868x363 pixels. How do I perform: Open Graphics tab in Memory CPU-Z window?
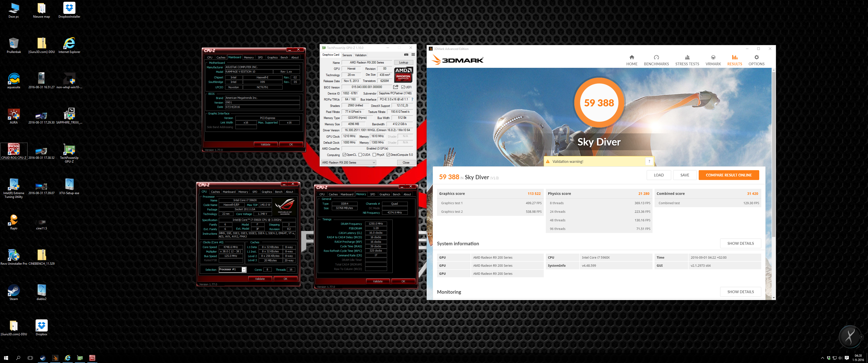pos(385,194)
